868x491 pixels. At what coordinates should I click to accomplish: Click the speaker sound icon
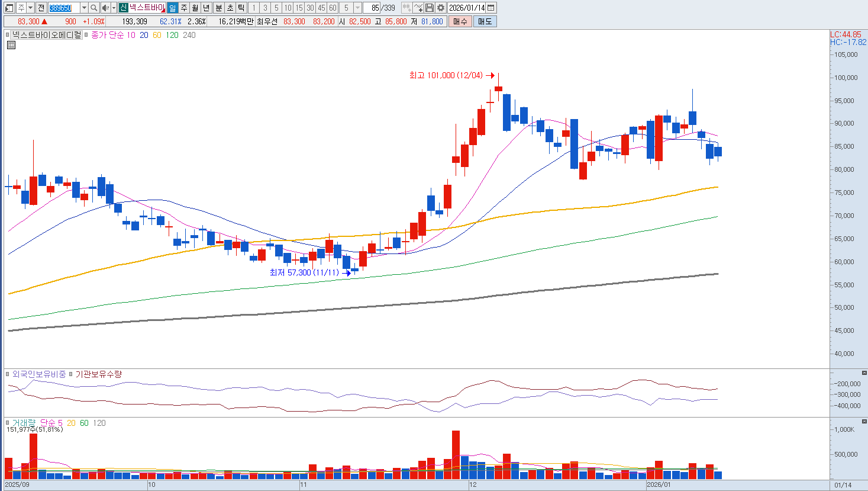tap(105, 8)
